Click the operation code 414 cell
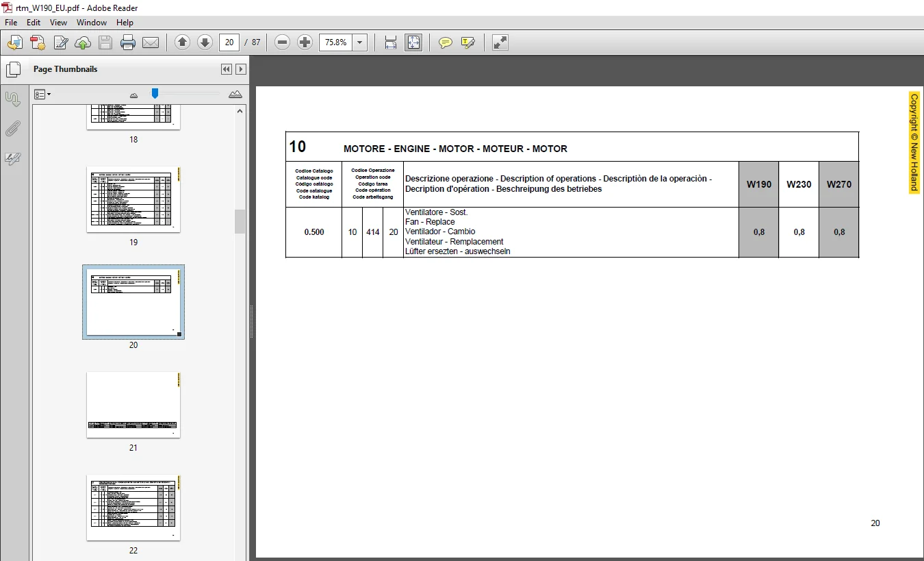The width and height of the screenshot is (924, 561). click(372, 232)
